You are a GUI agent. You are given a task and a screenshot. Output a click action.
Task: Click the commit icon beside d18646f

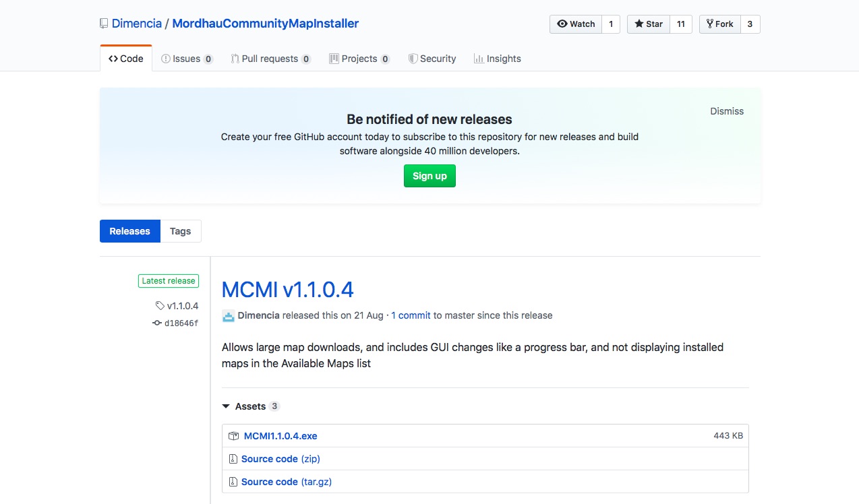(x=157, y=323)
